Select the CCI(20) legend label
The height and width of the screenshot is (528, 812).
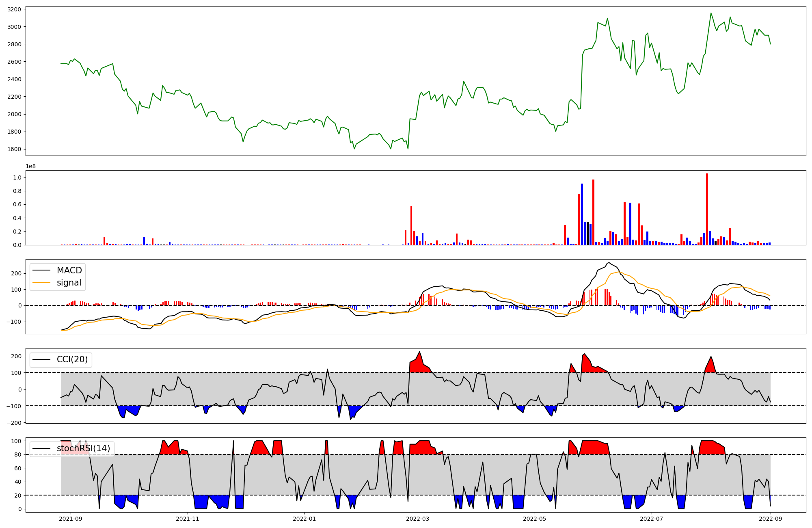pyautogui.click(x=72, y=359)
